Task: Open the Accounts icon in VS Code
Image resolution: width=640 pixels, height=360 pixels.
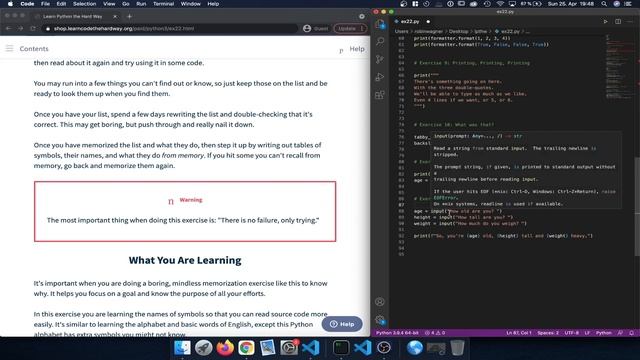Action: (x=380, y=302)
